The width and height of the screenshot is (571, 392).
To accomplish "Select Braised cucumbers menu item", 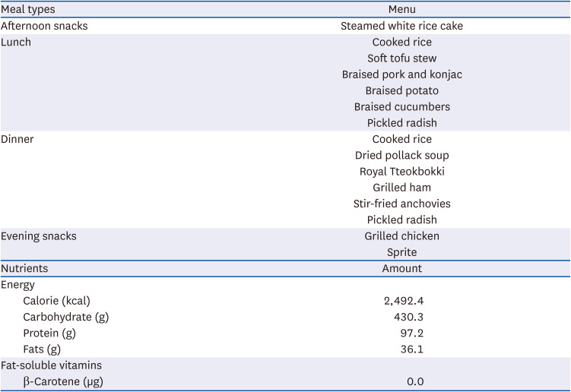I will pyautogui.click(x=401, y=106).
